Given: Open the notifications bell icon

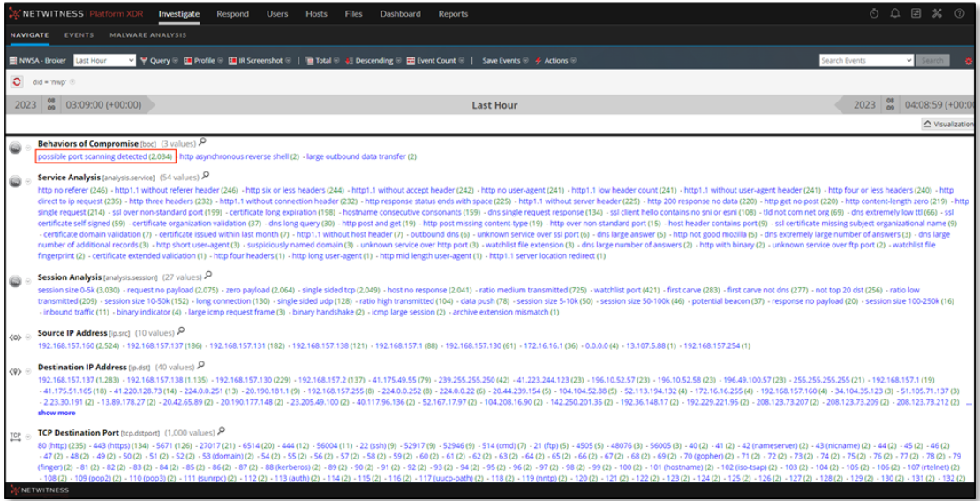Looking at the screenshot, I should tap(895, 14).
